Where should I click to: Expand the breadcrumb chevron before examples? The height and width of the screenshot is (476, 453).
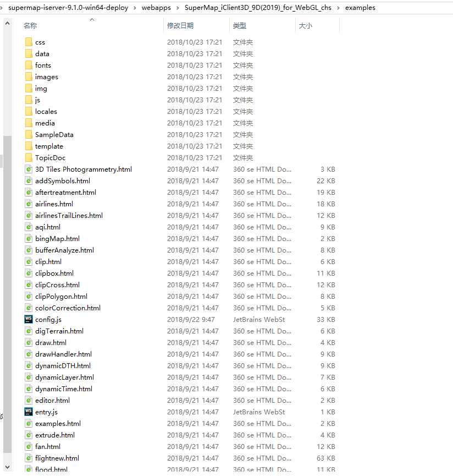tap(338, 8)
